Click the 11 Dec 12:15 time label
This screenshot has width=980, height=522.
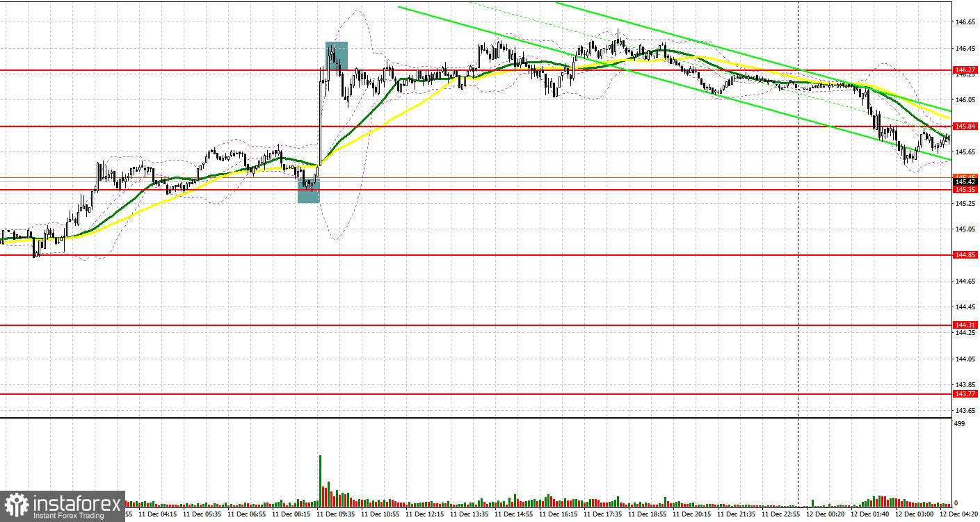[x=426, y=514]
